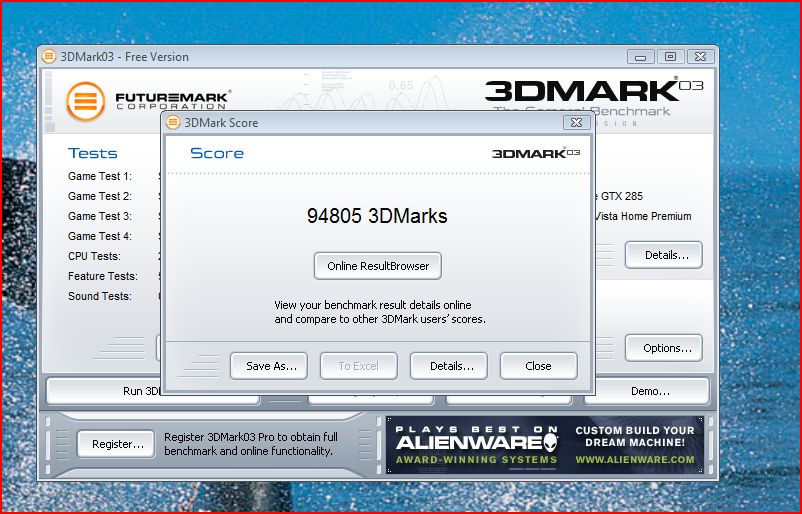Click the Game Test 4 label
This screenshot has height=514, width=802.
(x=100, y=236)
